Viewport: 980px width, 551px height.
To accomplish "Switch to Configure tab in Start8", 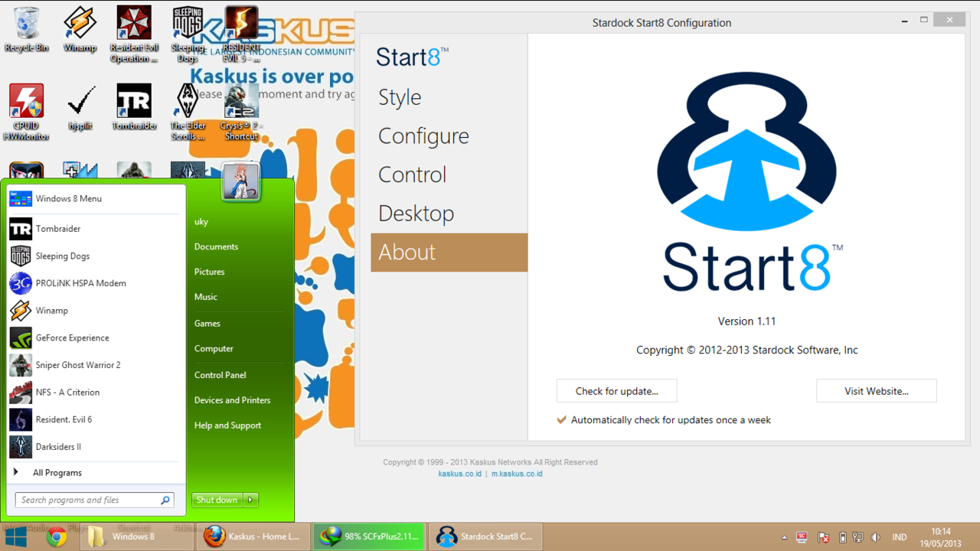I will [449, 136].
